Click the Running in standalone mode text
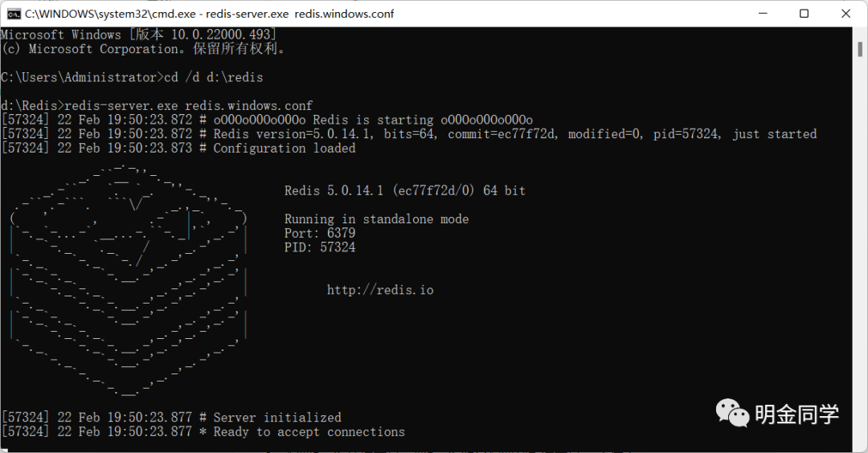This screenshot has height=453, width=868. click(x=376, y=219)
